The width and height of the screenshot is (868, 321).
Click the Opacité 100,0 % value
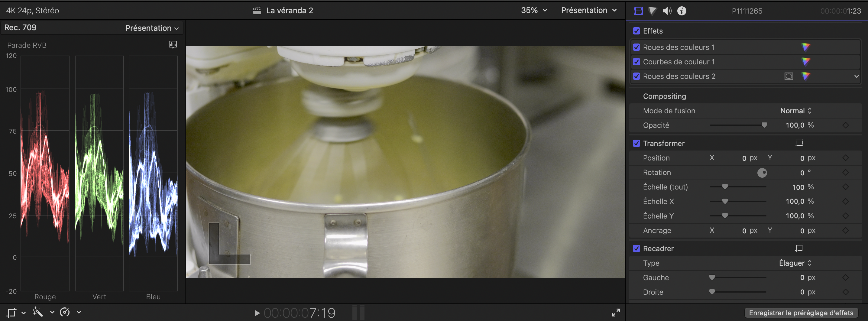point(799,125)
